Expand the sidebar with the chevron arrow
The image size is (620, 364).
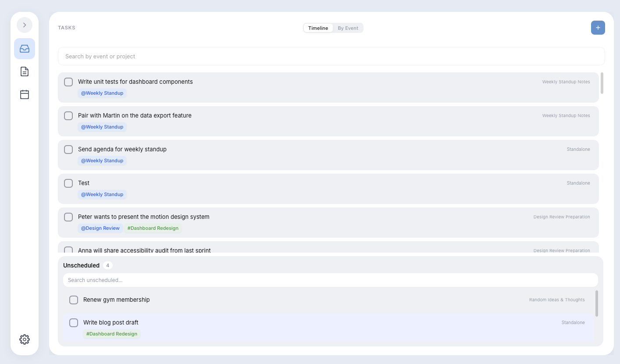pyautogui.click(x=24, y=25)
